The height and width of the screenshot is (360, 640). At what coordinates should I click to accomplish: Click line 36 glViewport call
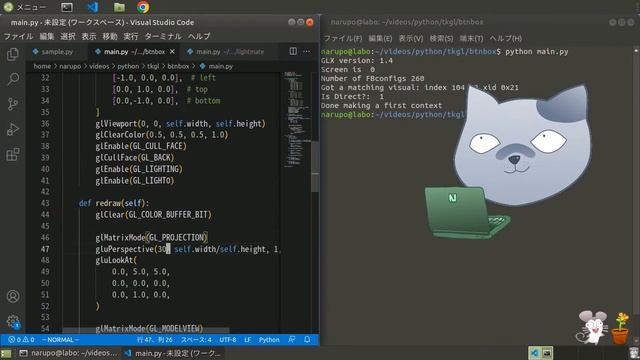tap(180, 123)
